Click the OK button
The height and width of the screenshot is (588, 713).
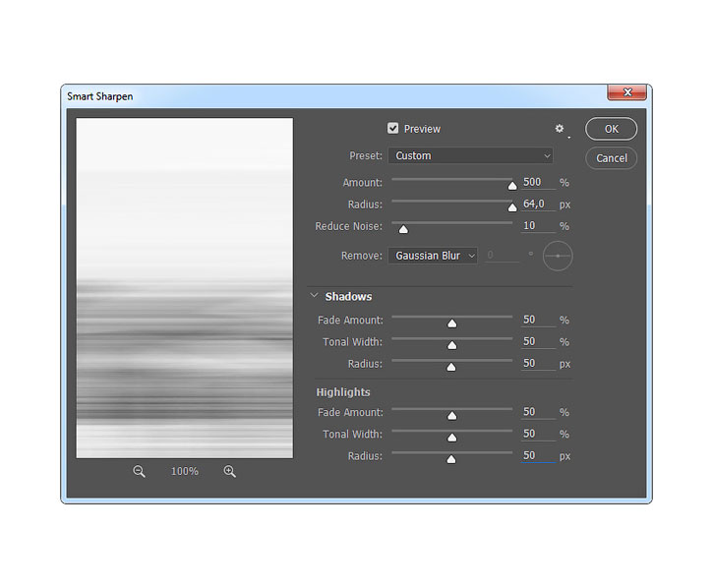611,129
